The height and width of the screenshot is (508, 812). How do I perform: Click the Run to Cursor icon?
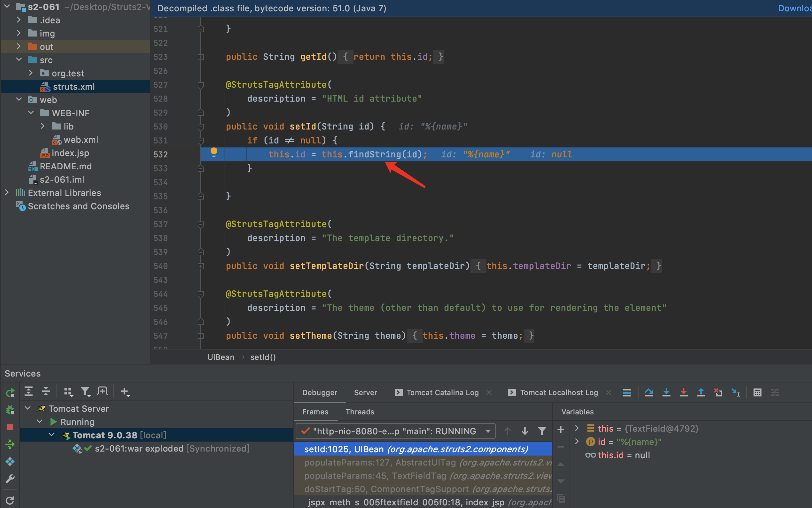tap(736, 392)
